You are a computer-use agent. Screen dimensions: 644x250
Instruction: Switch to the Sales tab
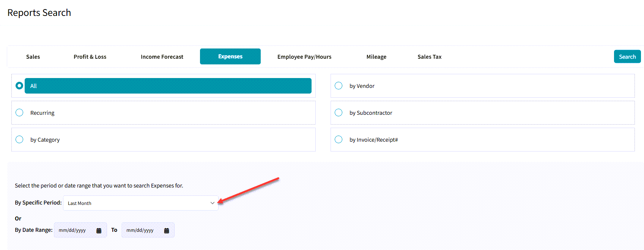(33, 57)
